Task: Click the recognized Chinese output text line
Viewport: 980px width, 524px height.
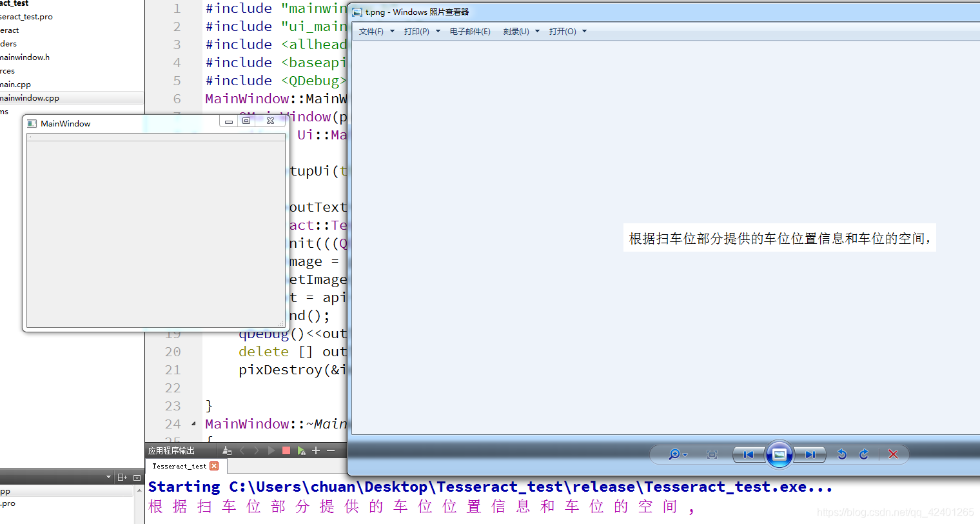Action: [422, 507]
